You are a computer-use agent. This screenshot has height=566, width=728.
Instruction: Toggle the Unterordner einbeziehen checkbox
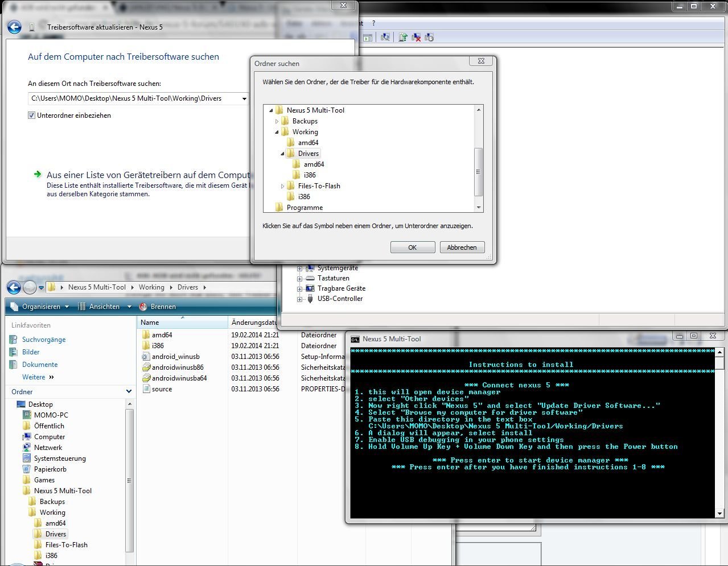[31, 115]
